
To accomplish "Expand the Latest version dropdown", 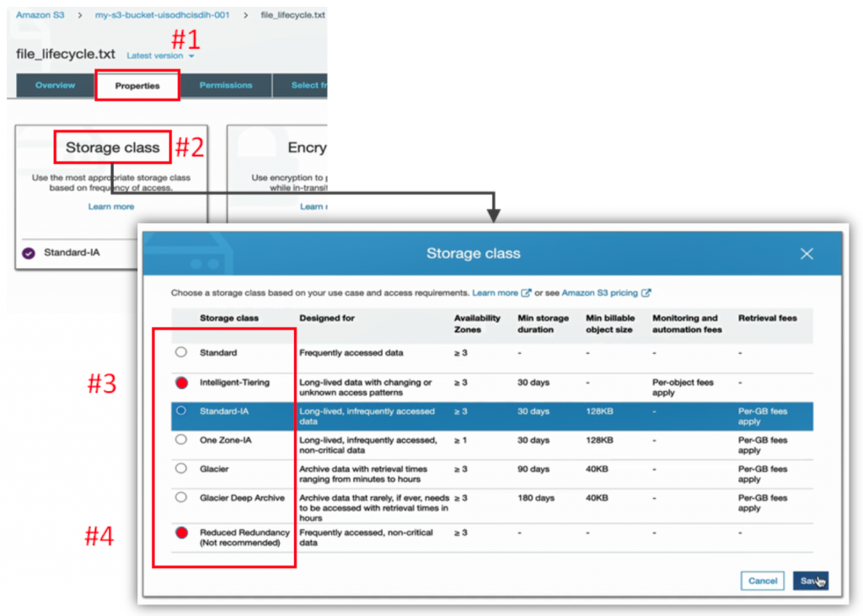I will point(160,56).
